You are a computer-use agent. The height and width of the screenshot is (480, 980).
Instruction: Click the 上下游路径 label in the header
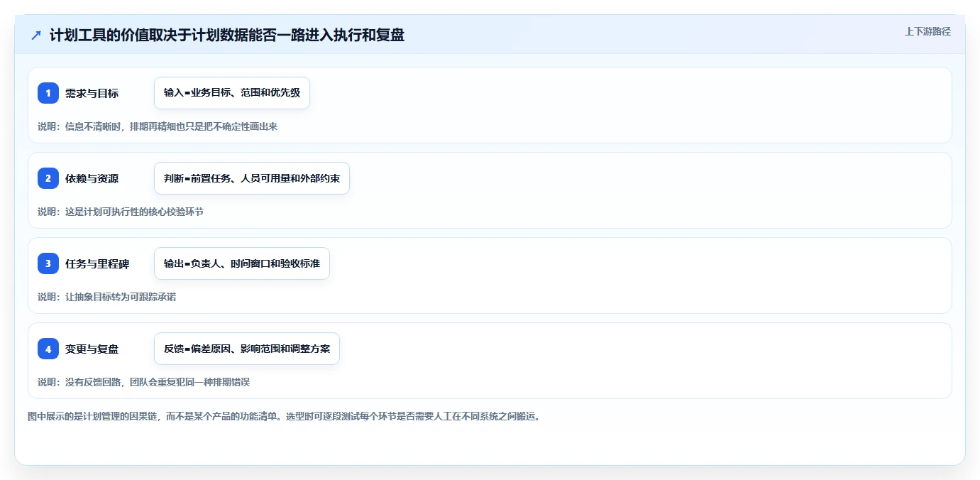point(927,31)
